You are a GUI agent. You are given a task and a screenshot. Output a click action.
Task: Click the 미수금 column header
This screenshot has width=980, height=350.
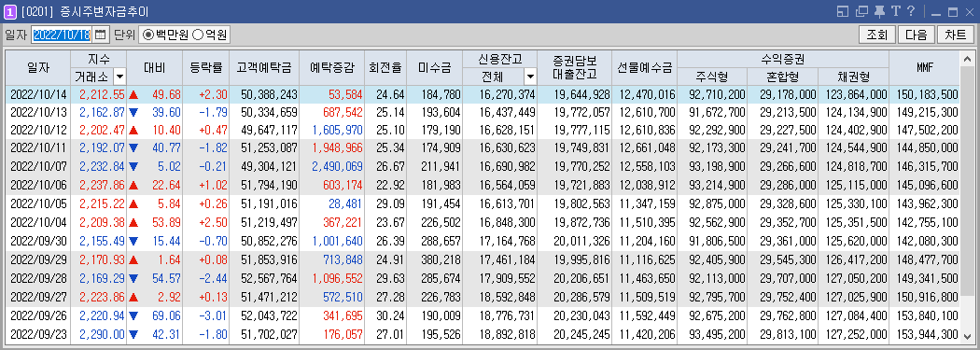[434, 68]
